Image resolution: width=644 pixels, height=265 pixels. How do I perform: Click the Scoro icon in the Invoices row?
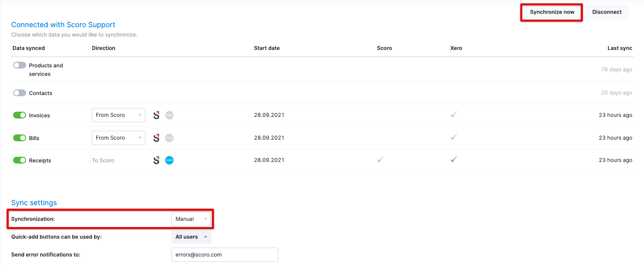coord(157,115)
